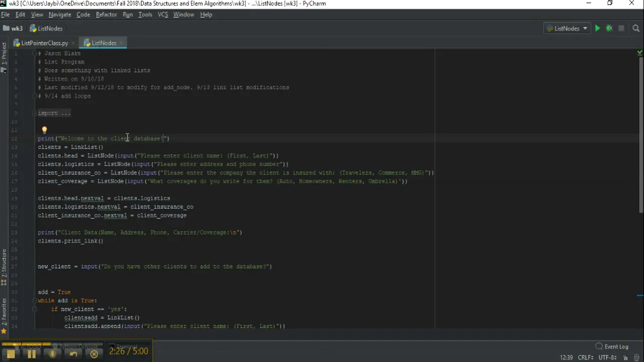Image resolution: width=644 pixels, height=362 pixels.
Task: Click on 'add = True' code line
Action: 54,292
